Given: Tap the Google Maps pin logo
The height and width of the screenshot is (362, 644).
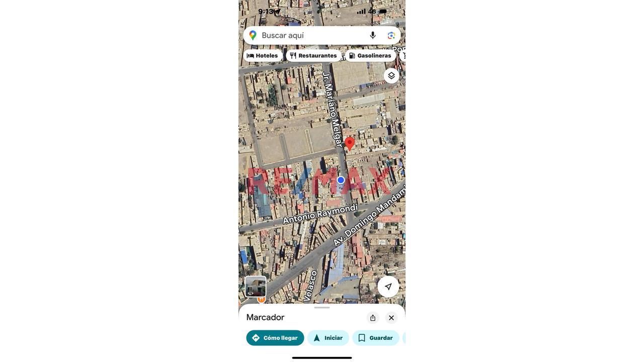Looking at the screenshot, I should pos(253,35).
